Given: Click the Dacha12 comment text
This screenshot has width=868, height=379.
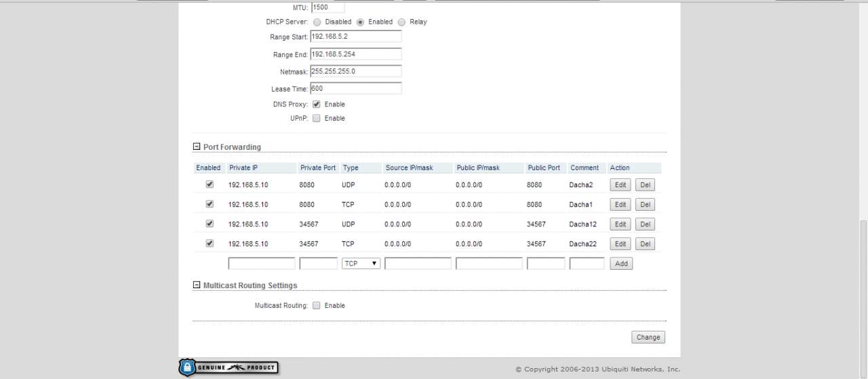Looking at the screenshot, I should tap(583, 224).
